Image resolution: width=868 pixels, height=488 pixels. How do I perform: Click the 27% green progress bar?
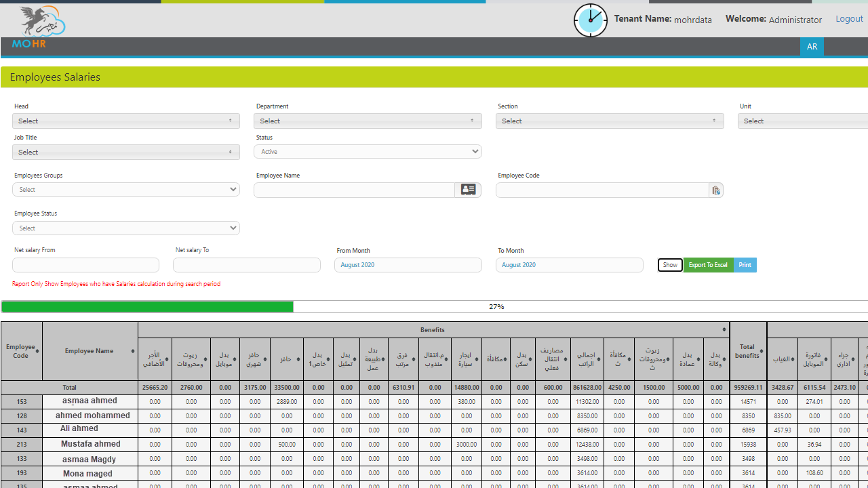tap(147, 306)
